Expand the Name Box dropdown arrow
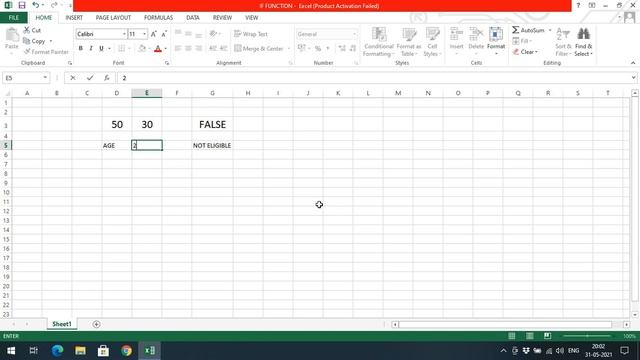 [45, 78]
